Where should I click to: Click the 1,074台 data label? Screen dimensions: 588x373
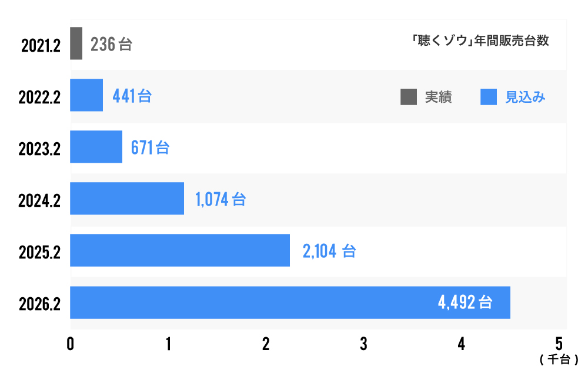point(220,200)
